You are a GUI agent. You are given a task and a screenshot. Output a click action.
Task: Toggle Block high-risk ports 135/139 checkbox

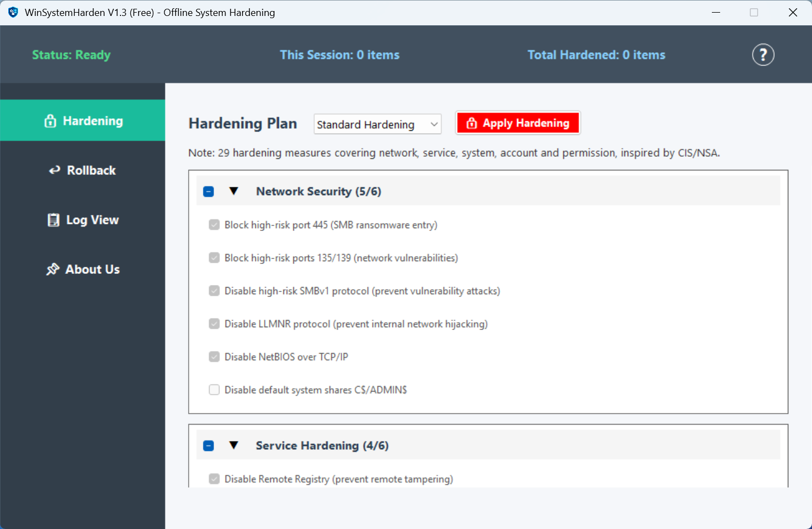(214, 258)
